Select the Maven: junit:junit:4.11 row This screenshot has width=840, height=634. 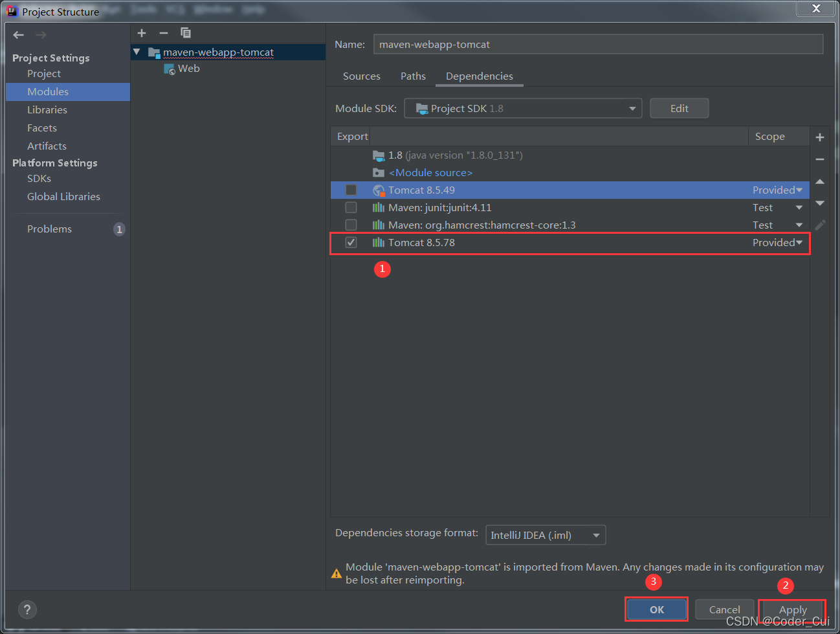pos(569,208)
